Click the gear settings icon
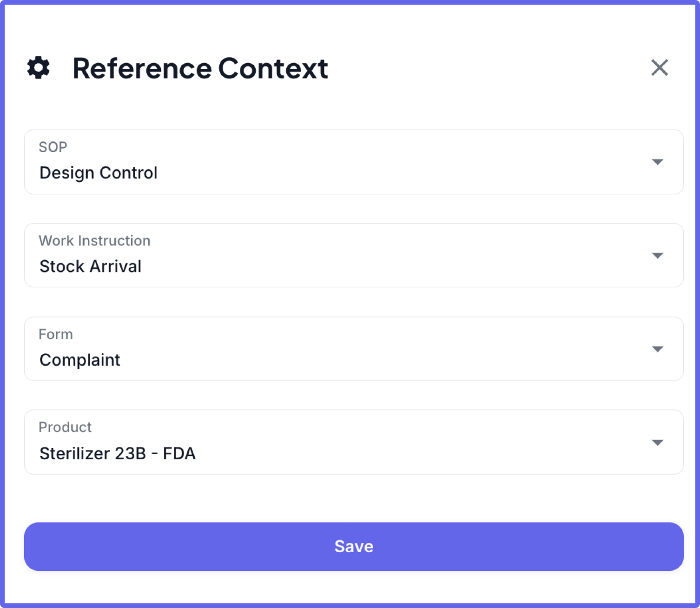This screenshot has height=608, width=700. 38,68
